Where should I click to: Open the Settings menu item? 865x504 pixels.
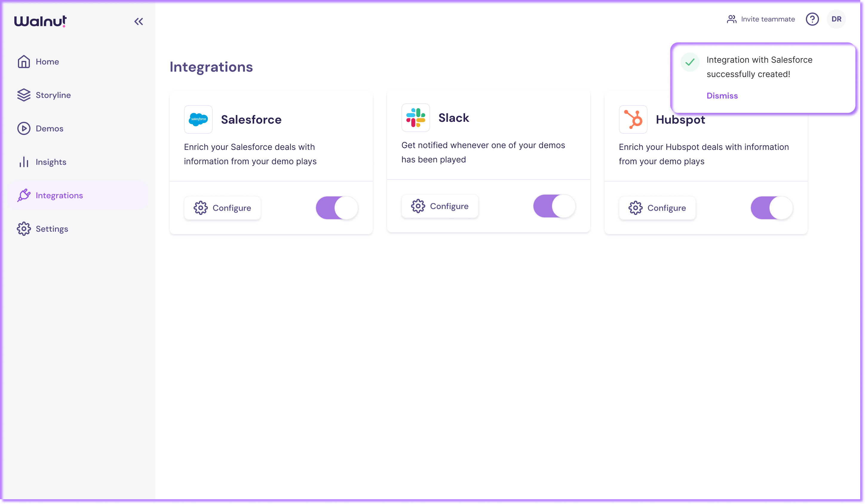tap(51, 229)
